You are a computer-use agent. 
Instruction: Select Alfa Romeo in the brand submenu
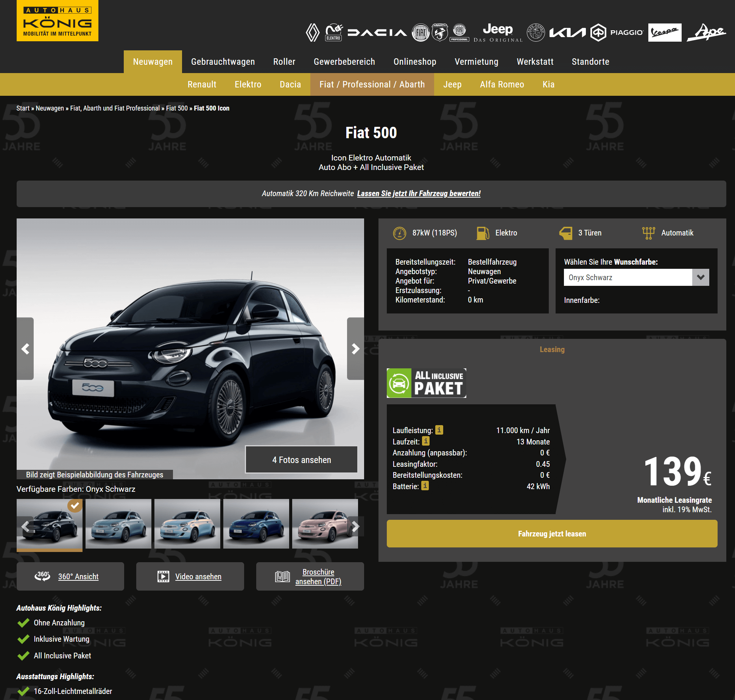click(x=502, y=84)
